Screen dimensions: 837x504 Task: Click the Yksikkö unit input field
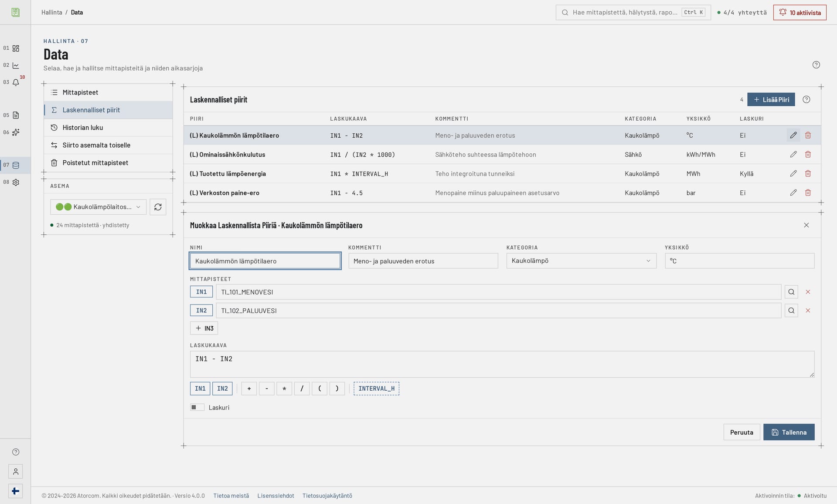(739, 261)
